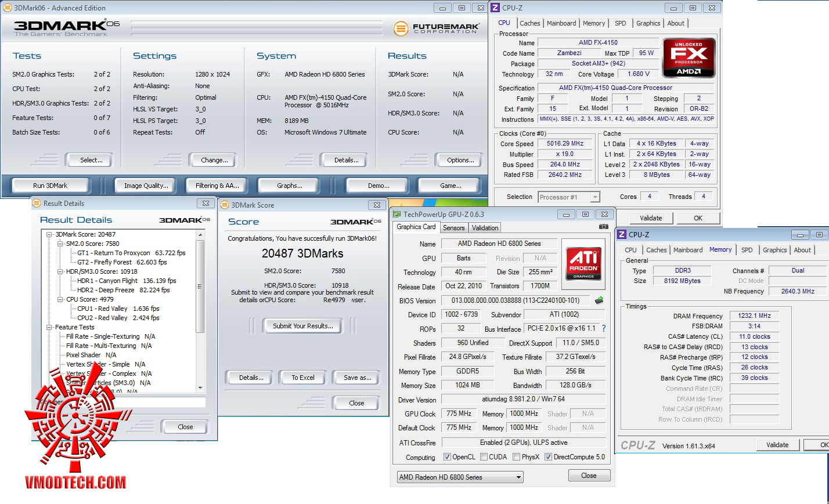Toggle the OpenCL checkbox
The width and height of the screenshot is (829, 504).
click(447, 457)
